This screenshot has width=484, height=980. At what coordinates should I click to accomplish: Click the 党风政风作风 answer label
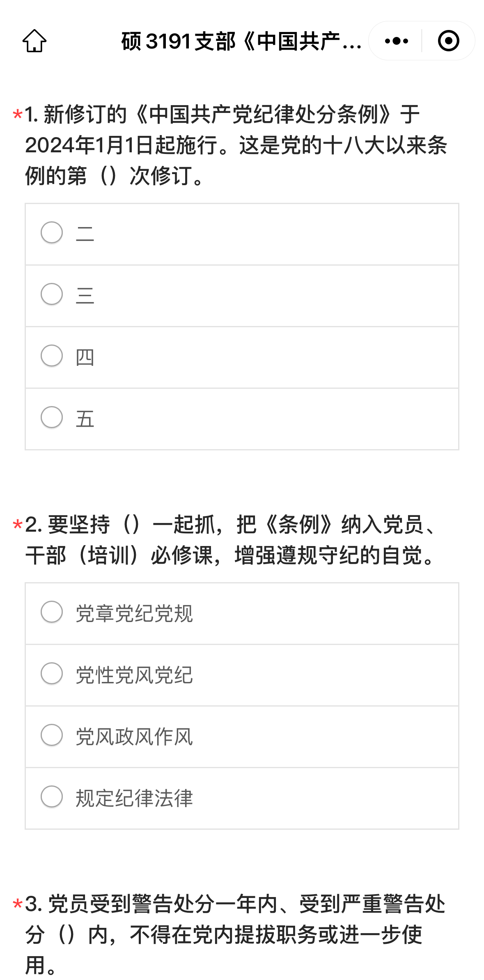tap(134, 737)
